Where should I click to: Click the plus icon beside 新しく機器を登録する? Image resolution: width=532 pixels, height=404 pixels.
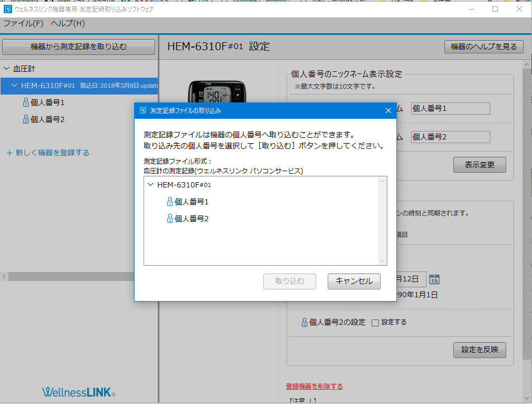pyautogui.click(x=9, y=152)
